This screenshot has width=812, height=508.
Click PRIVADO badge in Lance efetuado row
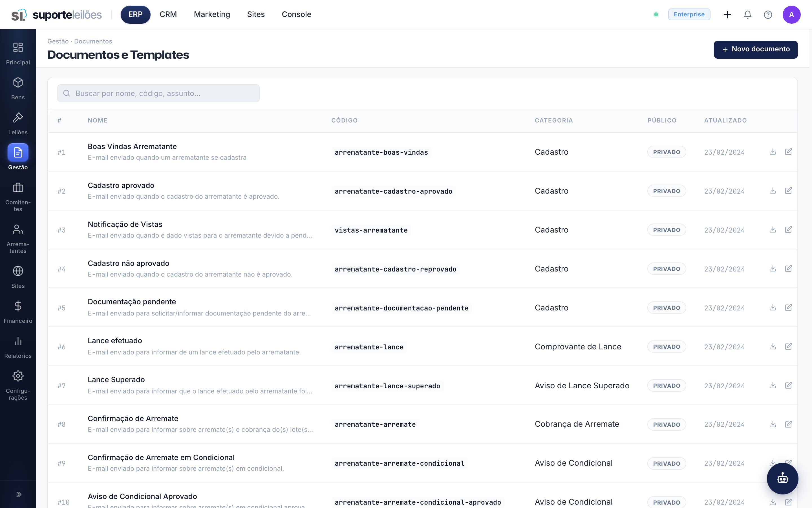[667, 347]
